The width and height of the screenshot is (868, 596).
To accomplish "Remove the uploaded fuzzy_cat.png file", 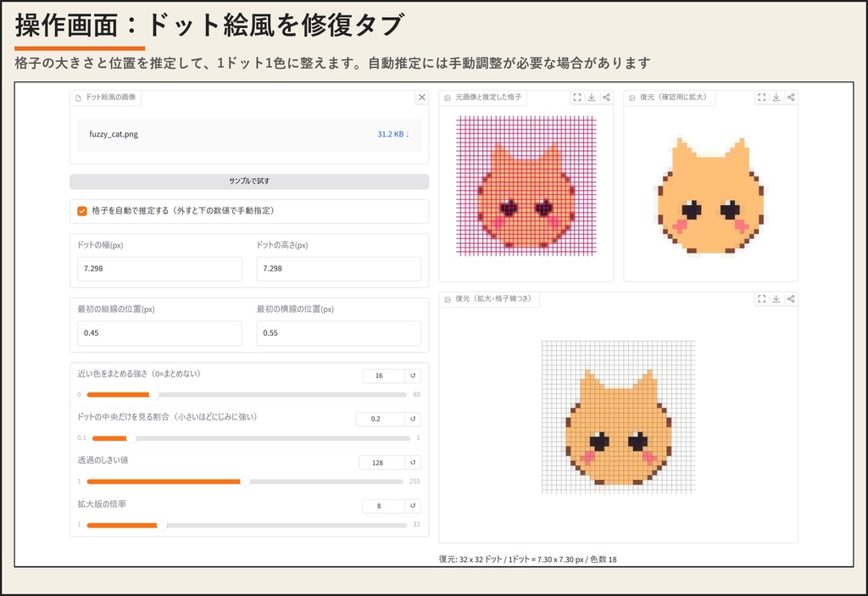I will point(422,97).
